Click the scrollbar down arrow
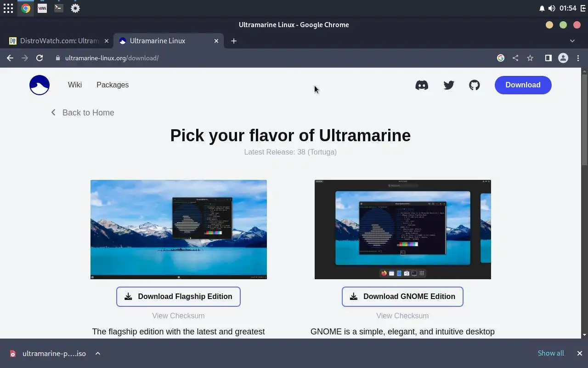 (x=584, y=335)
